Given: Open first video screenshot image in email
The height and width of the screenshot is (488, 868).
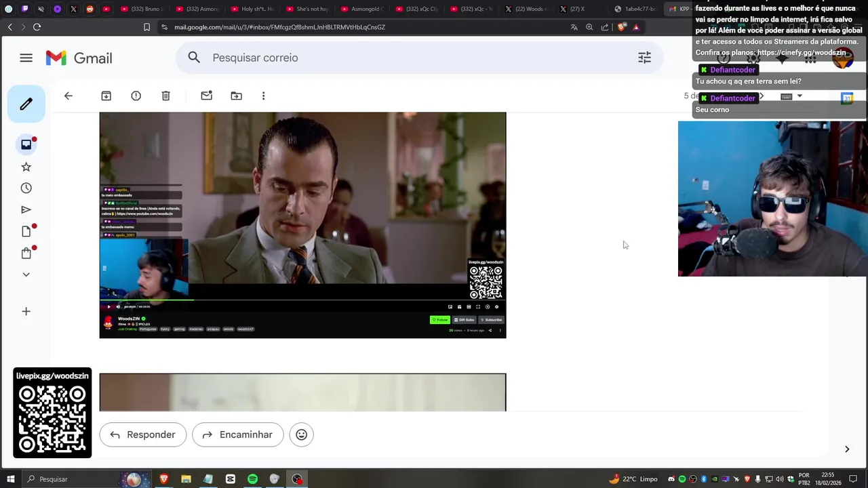Looking at the screenshot, I should (302, 225).
